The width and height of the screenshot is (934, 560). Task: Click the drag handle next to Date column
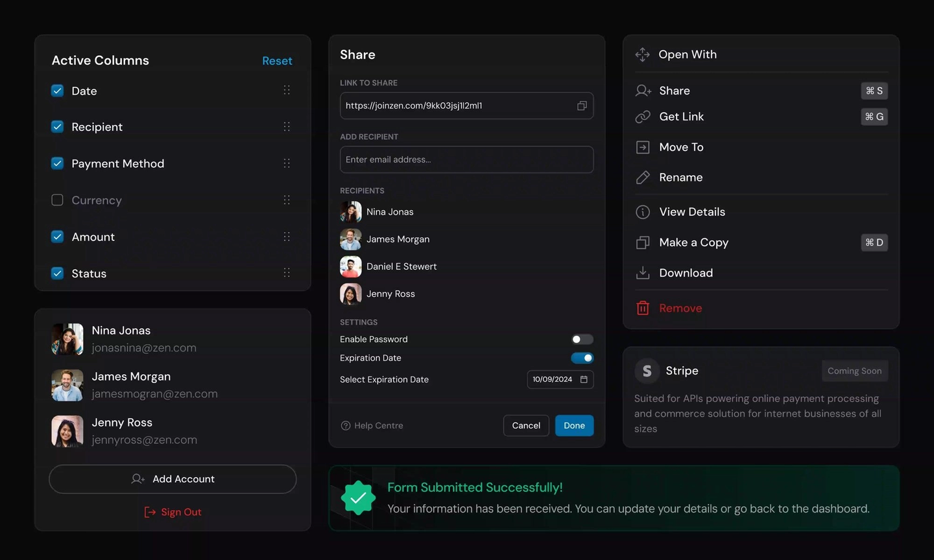(287, 90)
